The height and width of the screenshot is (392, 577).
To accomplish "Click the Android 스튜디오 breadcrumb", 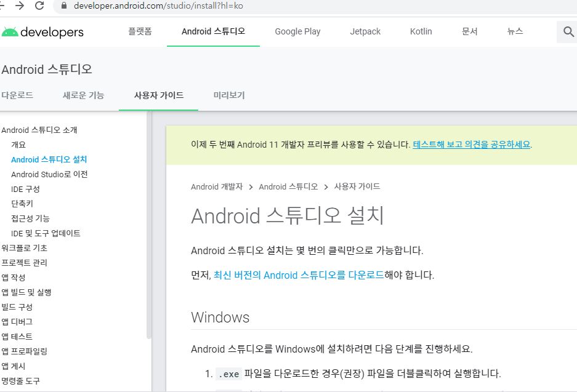I will click(288, 186).
